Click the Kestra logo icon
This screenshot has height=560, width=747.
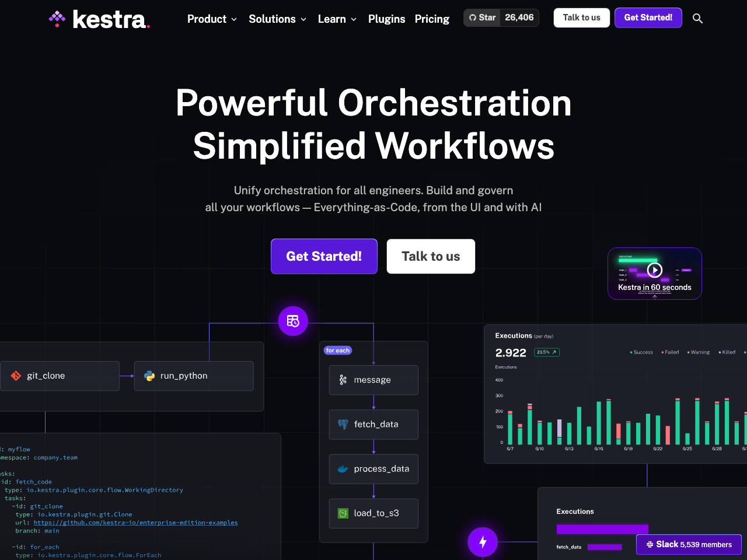(57, 18)
